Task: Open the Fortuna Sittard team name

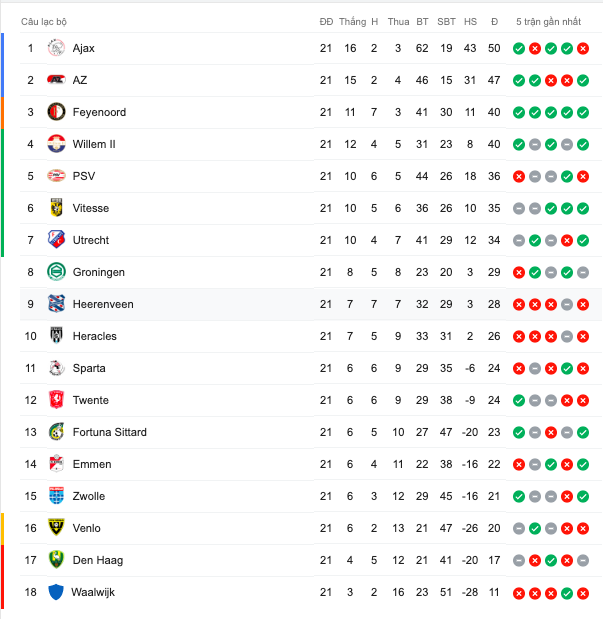Action: [x=109, y=432]
